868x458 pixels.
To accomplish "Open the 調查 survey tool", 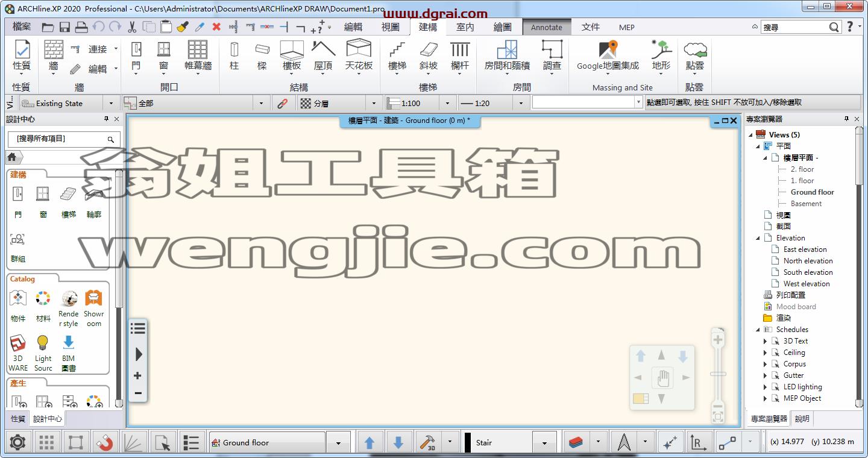I will (x=552, y=56).
